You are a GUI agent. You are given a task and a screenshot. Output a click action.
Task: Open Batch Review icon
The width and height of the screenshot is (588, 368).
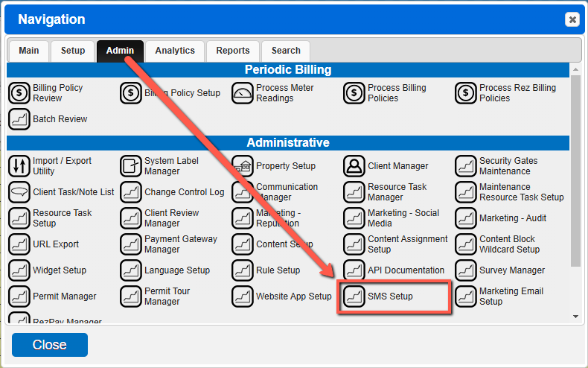click(19, 119)
